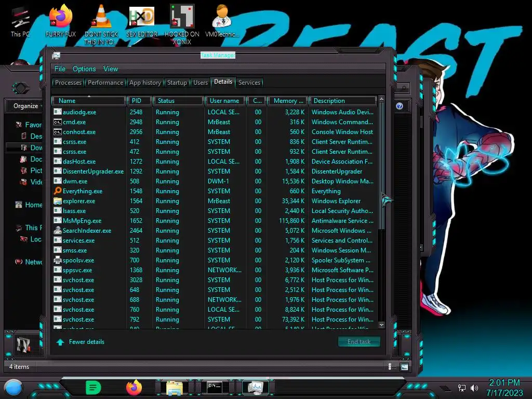
Task: Select the smss.exe process row
Action: (x=215, y=250)
